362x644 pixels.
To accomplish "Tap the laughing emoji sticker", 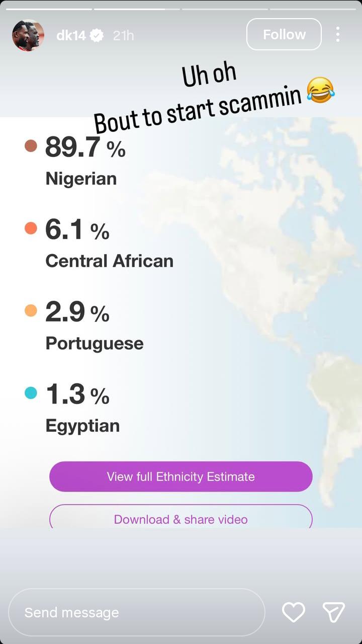I will click(320, 91).
